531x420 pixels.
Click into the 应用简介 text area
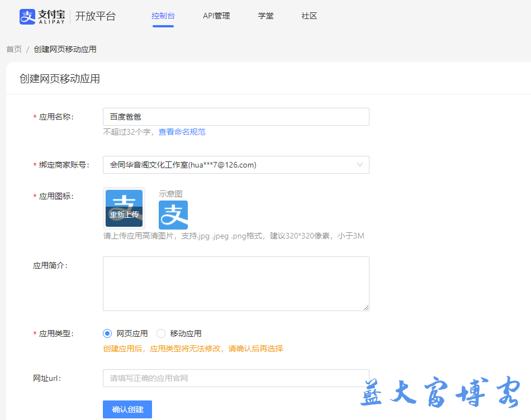(236, 284)
